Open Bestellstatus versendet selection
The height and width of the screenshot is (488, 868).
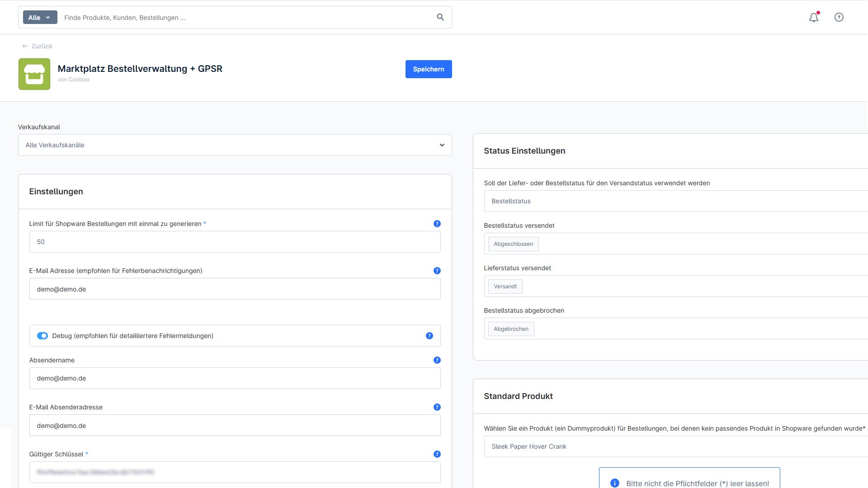676,244
